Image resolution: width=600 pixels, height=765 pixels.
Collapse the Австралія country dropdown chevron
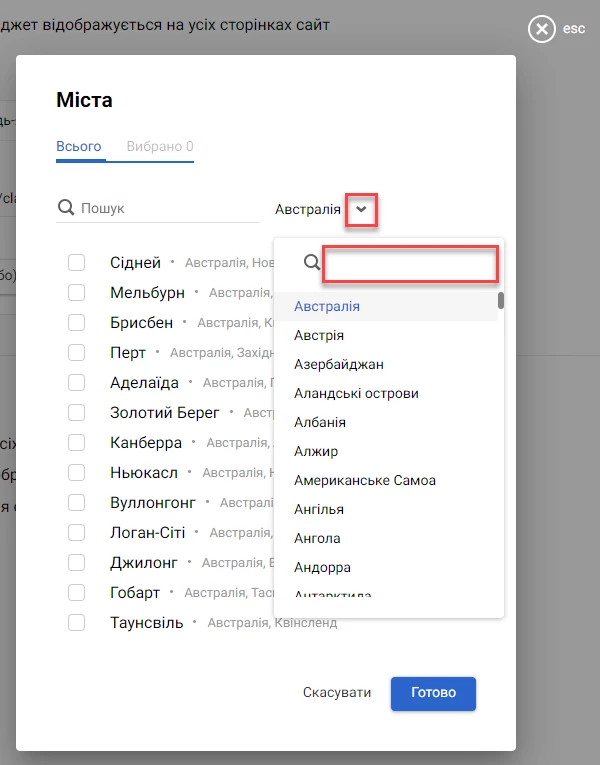361,209
